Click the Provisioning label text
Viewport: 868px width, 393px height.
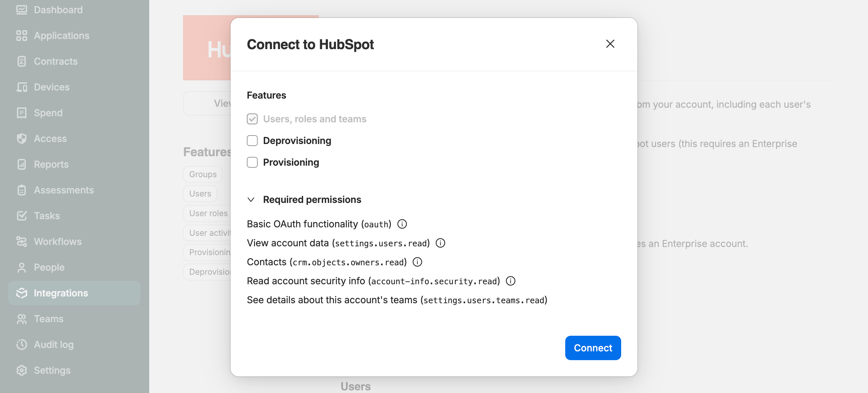(x=291, y=162)
